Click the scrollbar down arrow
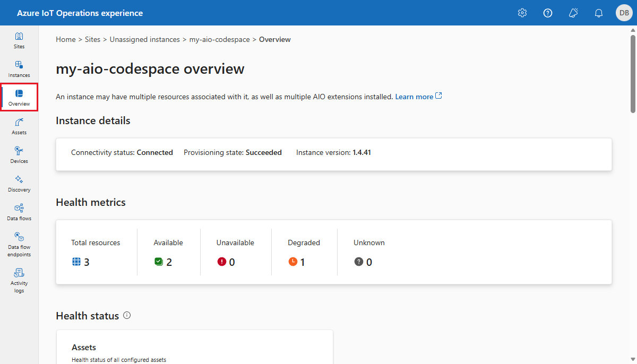The image size is (637, 364). pos(633,360)
